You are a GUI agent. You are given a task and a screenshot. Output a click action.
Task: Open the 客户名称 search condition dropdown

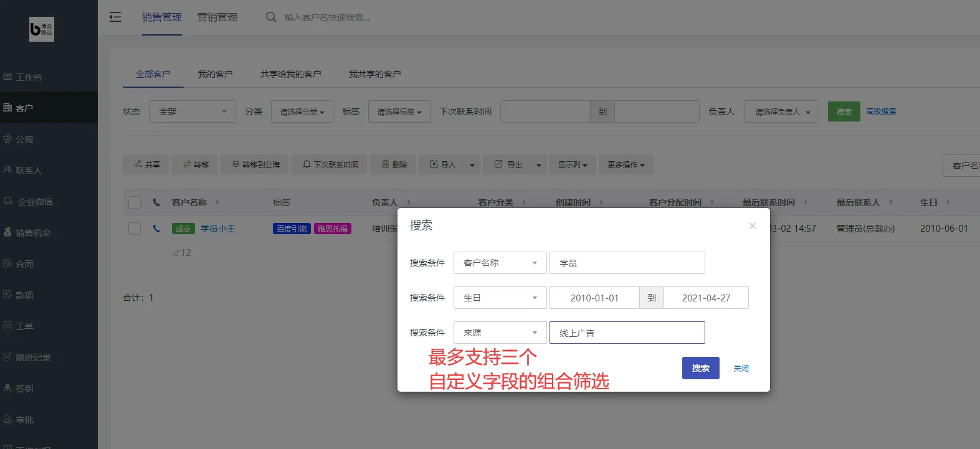coord(500,263)
